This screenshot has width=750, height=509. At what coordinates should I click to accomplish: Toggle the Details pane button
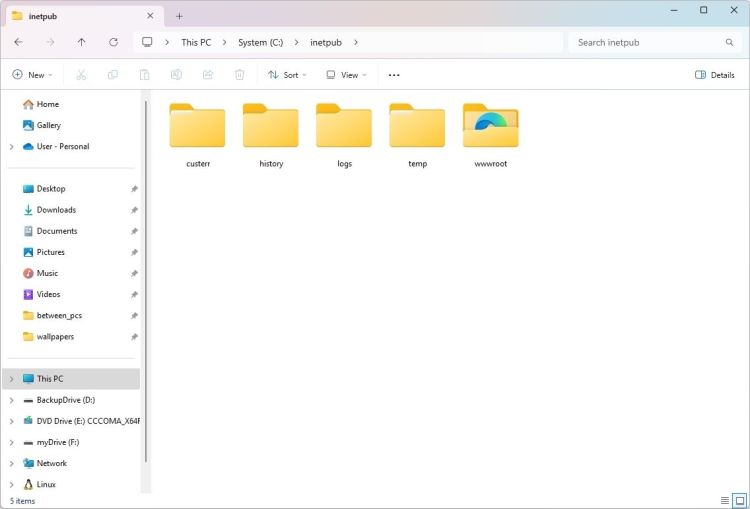point(715,75)
